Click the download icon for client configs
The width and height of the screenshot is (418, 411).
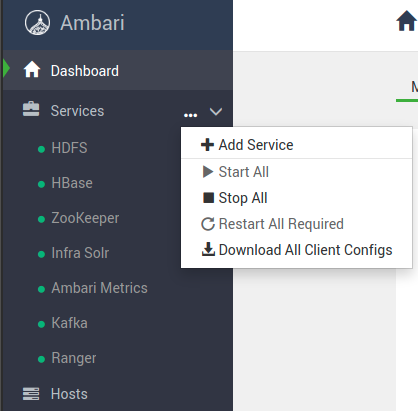click(208, 249)
